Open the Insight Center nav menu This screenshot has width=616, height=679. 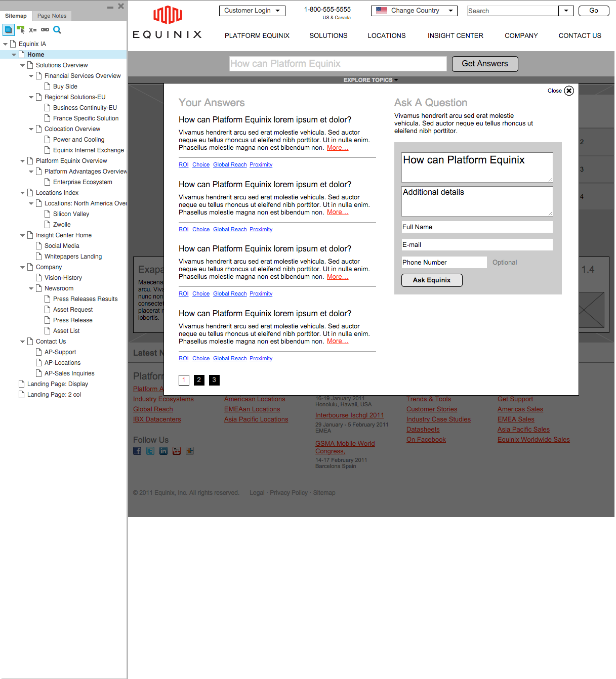click(456, 35)
